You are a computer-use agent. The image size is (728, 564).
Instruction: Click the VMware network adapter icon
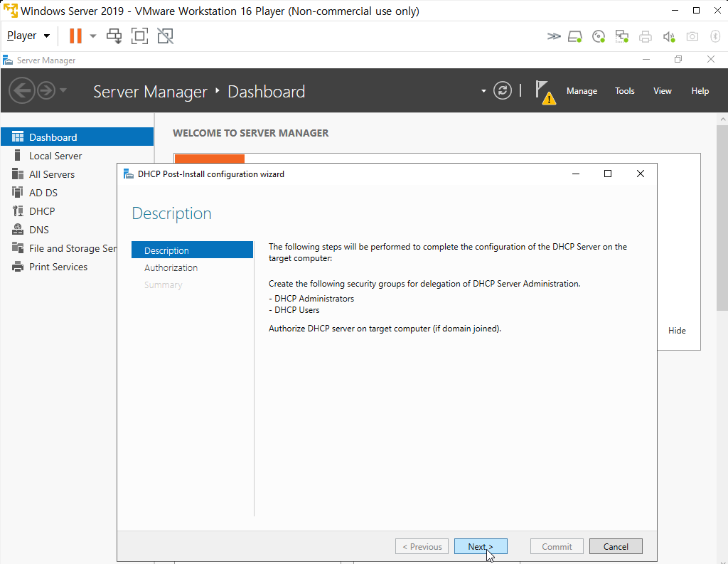[621, 36]
